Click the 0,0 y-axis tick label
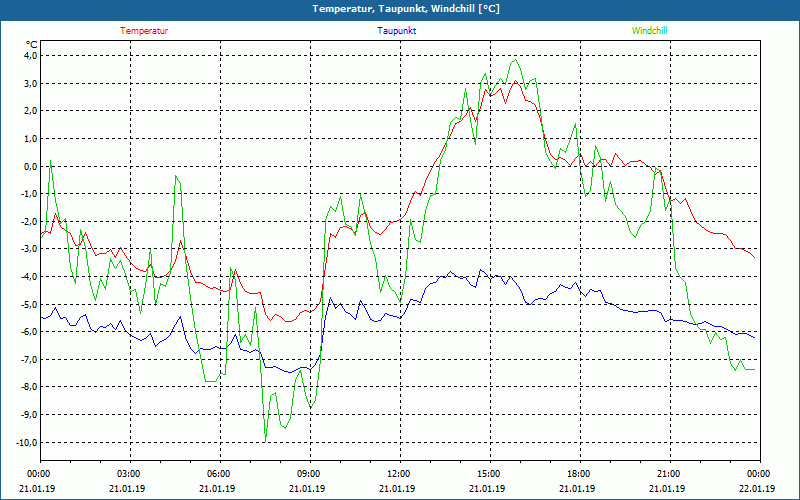 click(x=28, y=166)
